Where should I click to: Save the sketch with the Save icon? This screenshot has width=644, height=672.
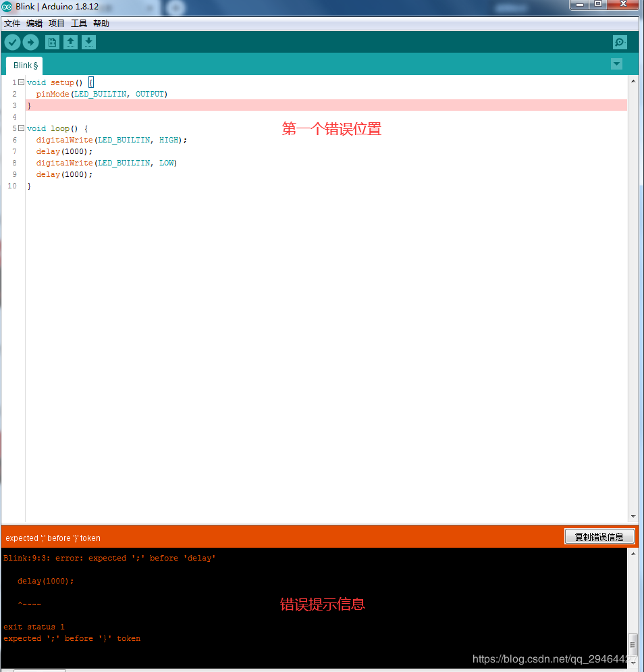point(88,41)
